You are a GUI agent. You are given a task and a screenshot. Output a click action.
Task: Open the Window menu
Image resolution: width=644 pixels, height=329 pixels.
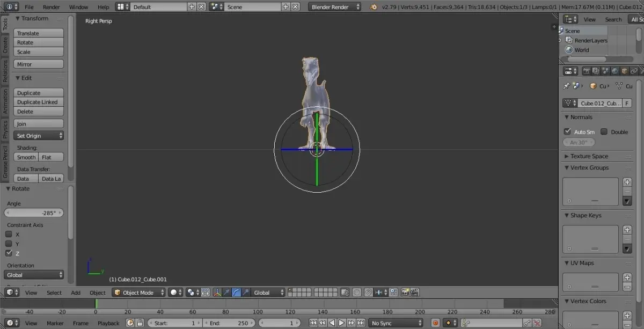[78, 7]
